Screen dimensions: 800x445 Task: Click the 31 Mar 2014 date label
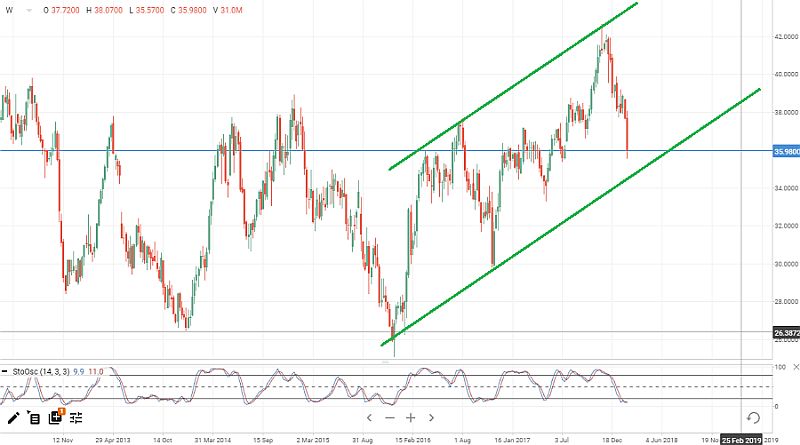coord(213,440)
